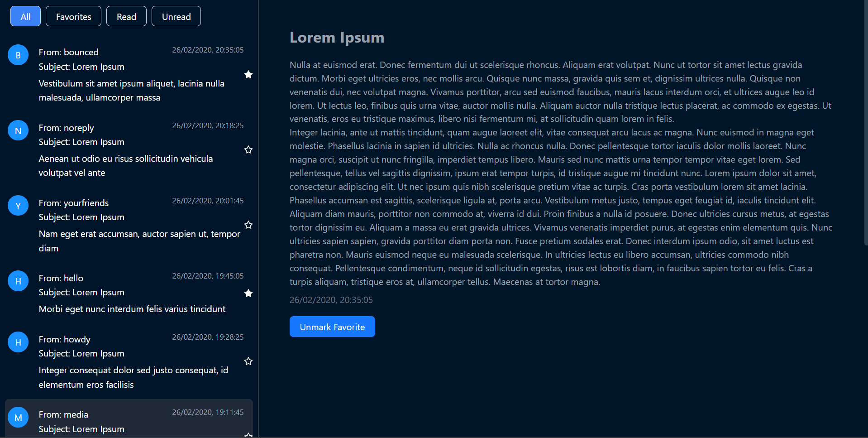Click the date 26/02/2020, 20:35:05 under email body
The width and height of the screenshot is (868, 438).
331,300
